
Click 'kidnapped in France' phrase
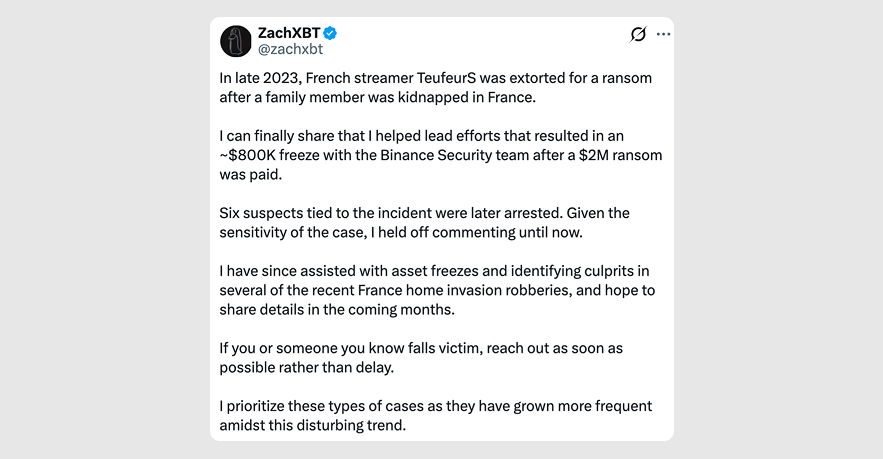point(467,97)
